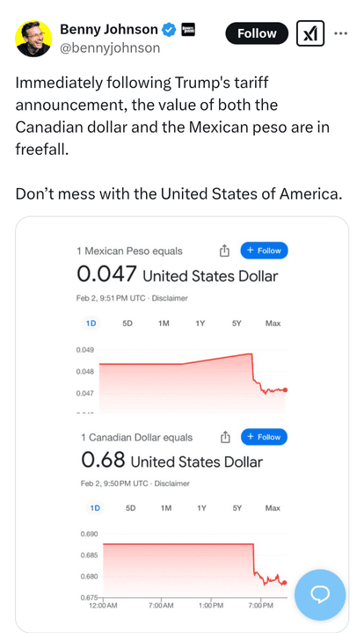Screen dimensions: 364x633
Task: Select 5D range on Mexican Peso chart
Action: click(127, 324)
